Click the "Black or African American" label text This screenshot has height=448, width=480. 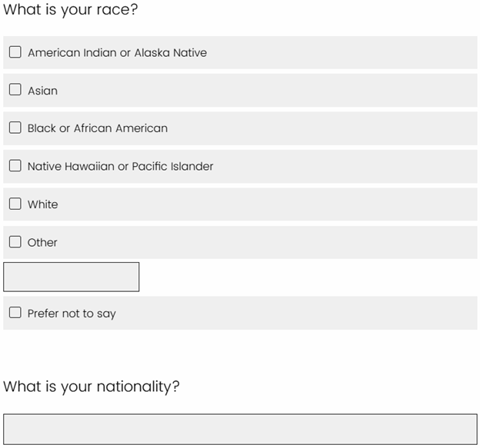[x=98, y=128]
